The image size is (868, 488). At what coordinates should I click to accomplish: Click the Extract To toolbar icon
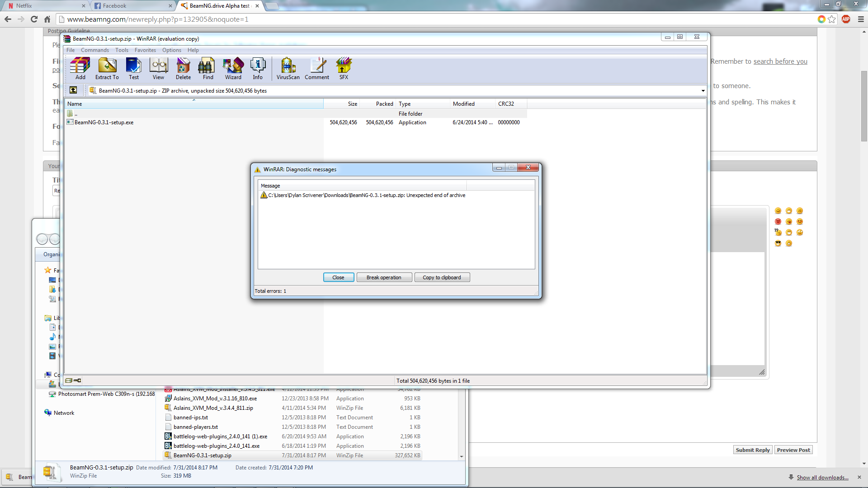107,69
